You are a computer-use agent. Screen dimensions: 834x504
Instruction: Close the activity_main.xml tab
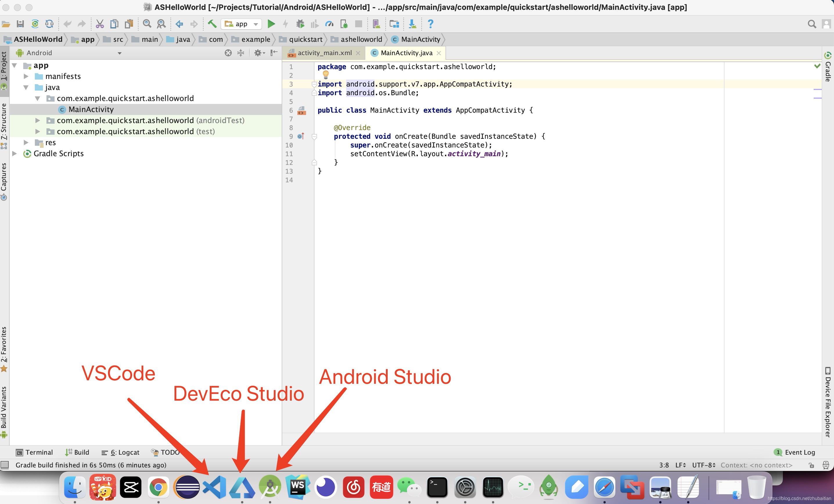tap(358, 53)
